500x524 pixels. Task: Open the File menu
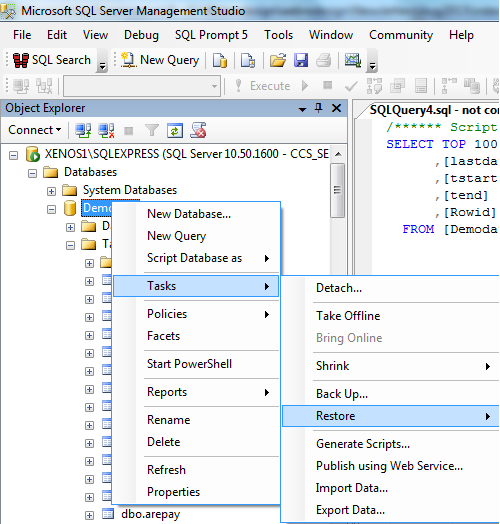[22, 35]
